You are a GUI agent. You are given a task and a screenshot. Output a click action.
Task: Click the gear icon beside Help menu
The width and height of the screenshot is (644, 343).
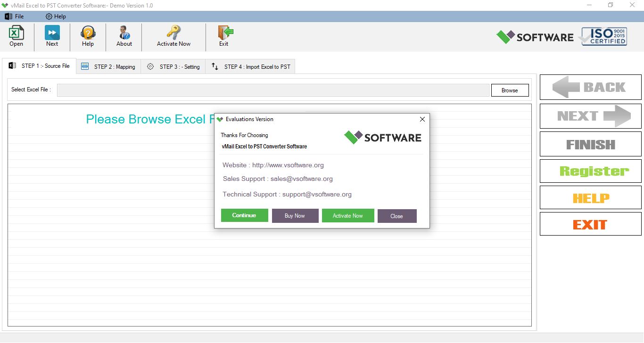pos(49,16)
